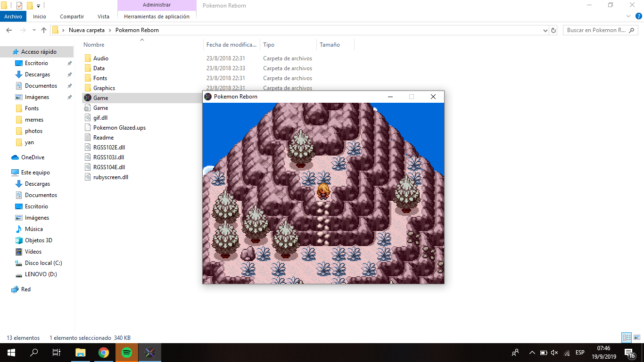Go up one folder level arrow
This screenshot has width=644, height=362.
[44, 30]
